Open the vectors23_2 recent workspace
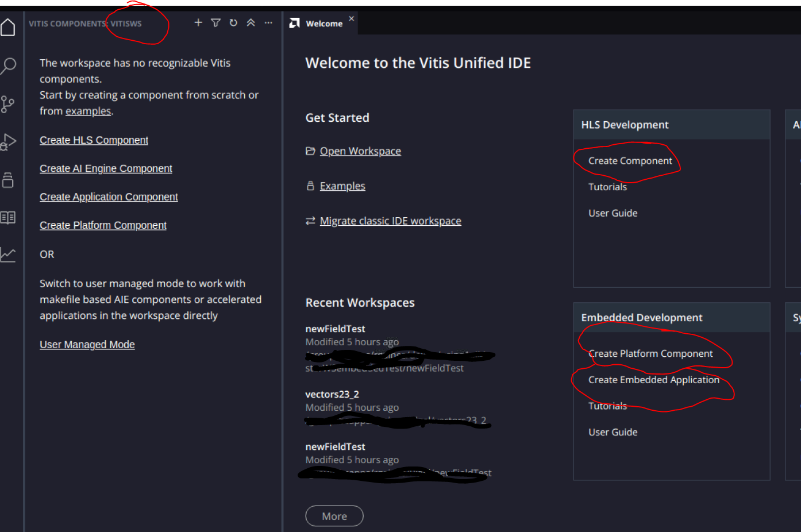The height and width of the screenshot is (532, 801). click(332, 394)
